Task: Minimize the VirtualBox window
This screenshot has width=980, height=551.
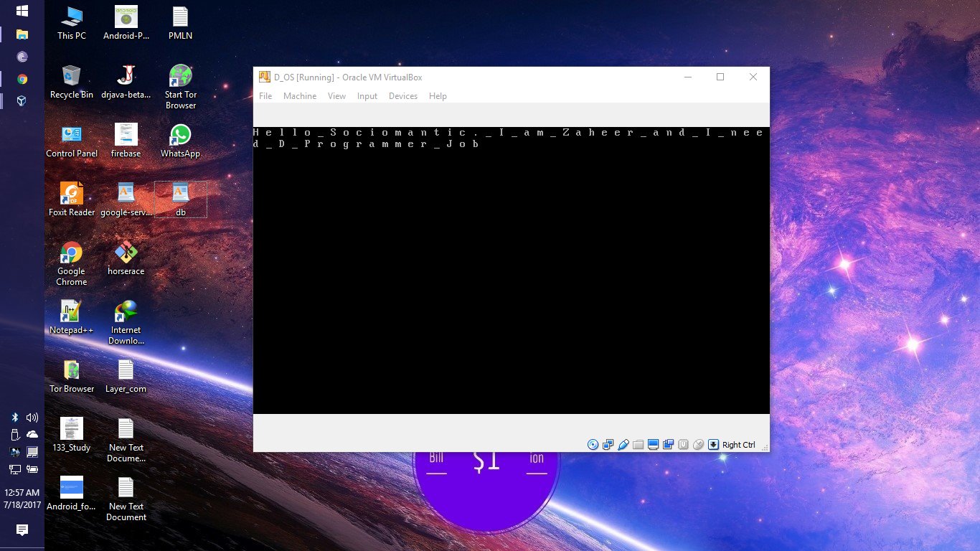Action: point(688,77)
